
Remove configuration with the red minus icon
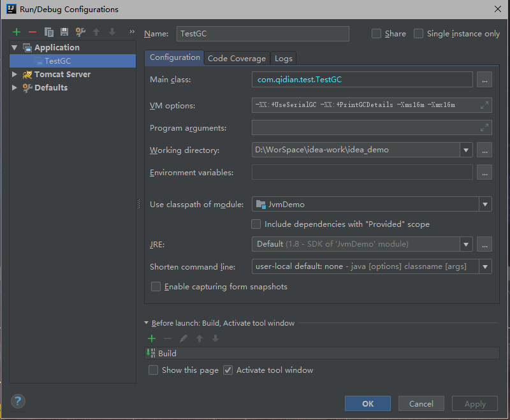click(33, 32)
